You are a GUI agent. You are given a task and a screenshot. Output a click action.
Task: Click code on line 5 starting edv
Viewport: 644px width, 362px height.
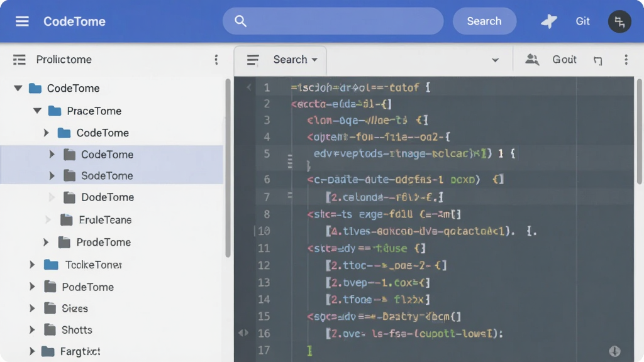tap(414, 153)
